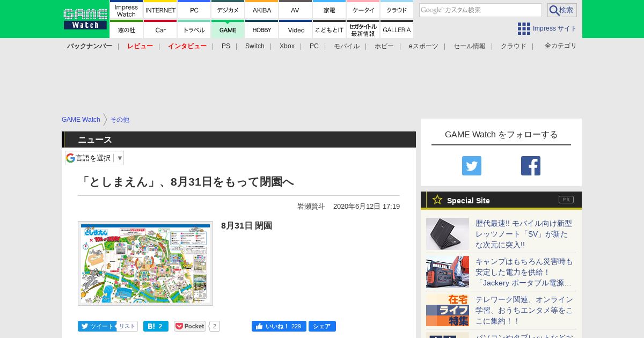
Task: Tweet this article
Action: click(97, 326)
